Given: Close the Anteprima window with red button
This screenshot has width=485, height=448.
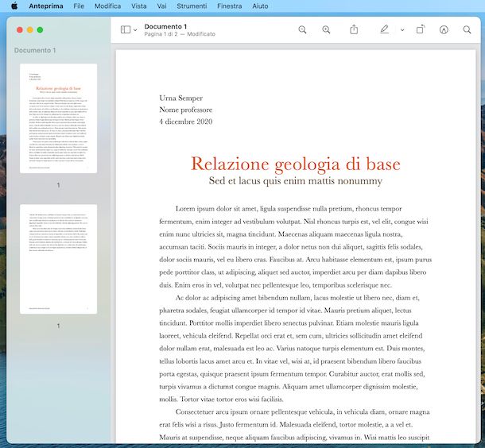Looking at the screenshot, I should click(x=20, y=30).
